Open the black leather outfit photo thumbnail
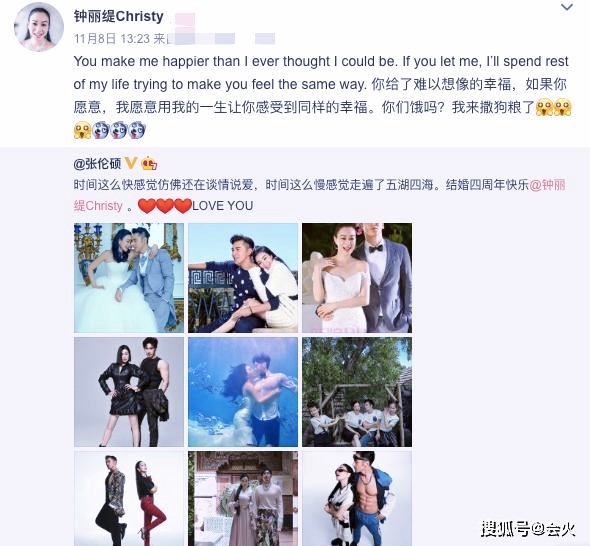The width and height of the screenshot is (590, 546). click(x=129, y=392)
